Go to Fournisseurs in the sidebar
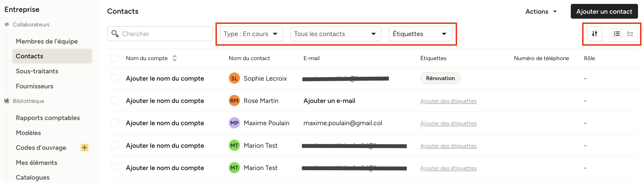 (x=35, y=86)
